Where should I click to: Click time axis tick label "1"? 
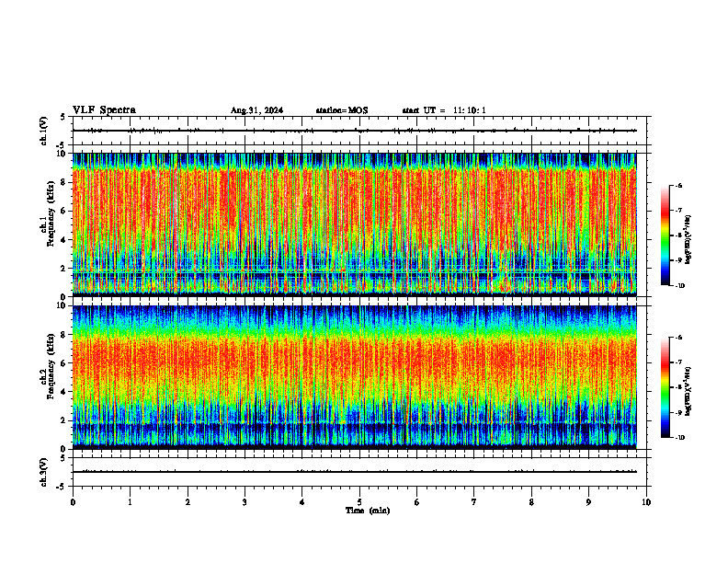130,502
